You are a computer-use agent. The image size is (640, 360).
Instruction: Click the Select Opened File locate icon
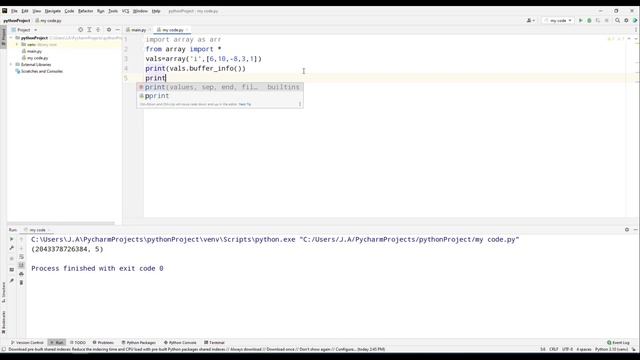[x=80, y=30]
